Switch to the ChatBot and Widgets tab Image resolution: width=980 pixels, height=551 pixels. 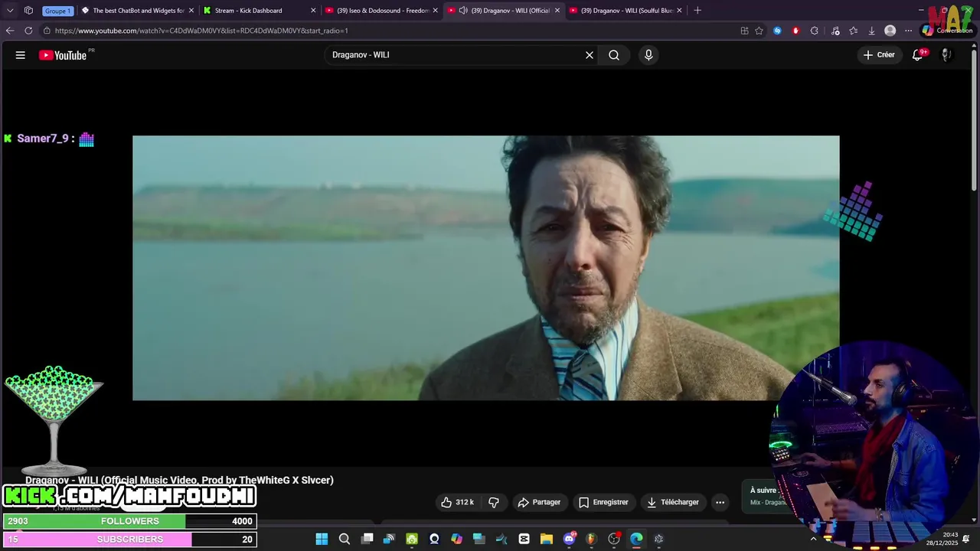[138, 11]
